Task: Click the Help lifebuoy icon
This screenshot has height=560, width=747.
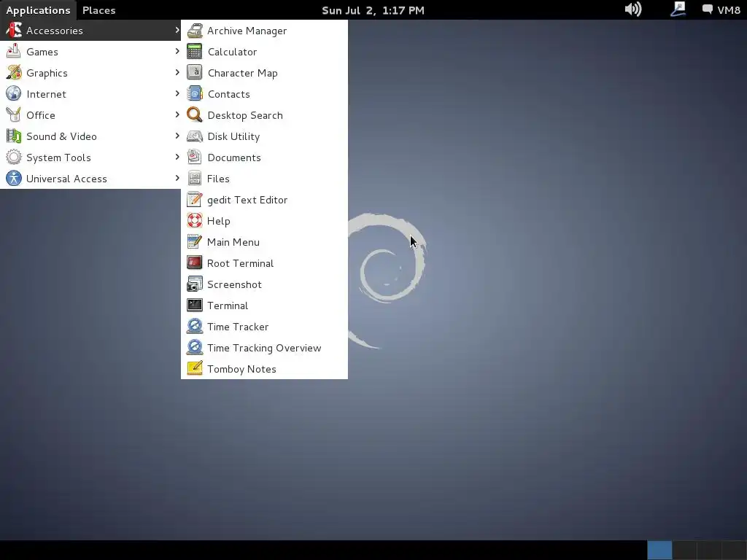Action: coord(194,220)
